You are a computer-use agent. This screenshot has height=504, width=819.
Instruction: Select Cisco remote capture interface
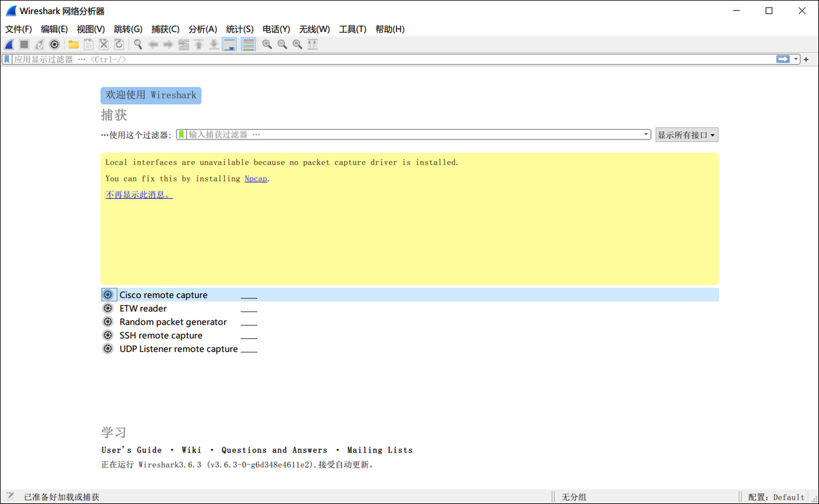(x=409, y=295)
